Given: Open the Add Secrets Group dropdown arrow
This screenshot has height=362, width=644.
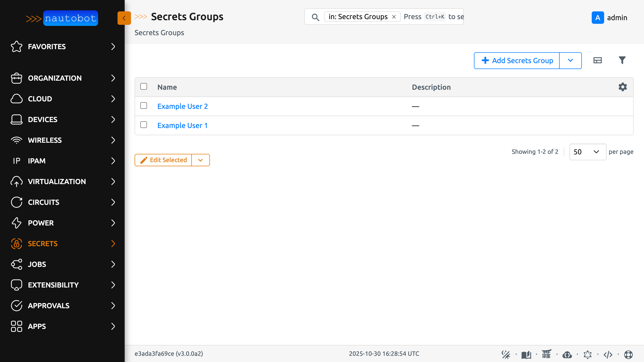Looking at the screenshot, I should [570, 61].
